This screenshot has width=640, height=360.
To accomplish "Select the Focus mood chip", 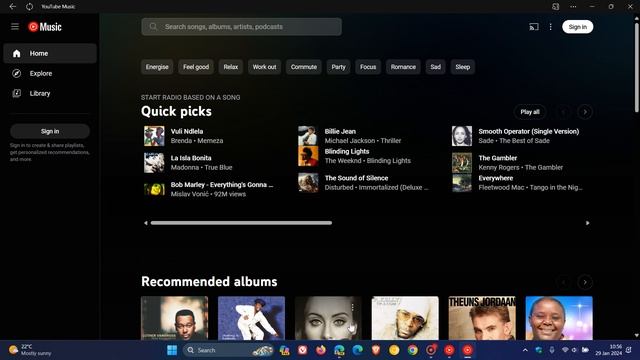I will (368, 67).
